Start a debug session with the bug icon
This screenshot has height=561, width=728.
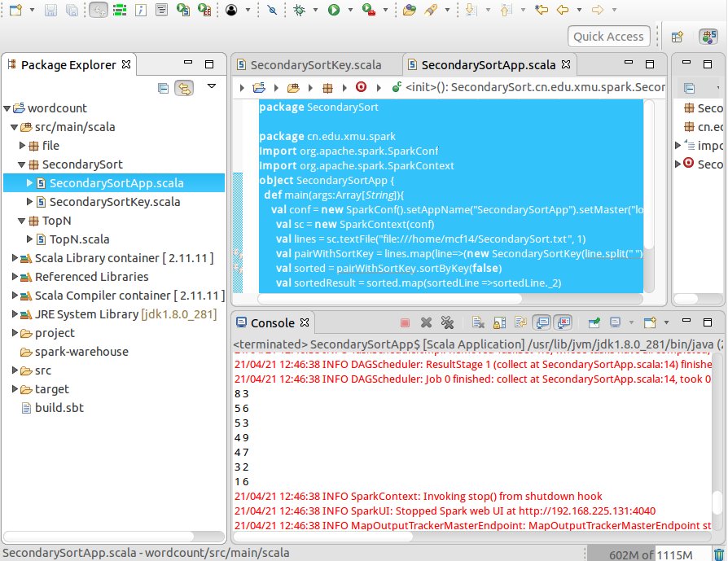coord(300,11)
